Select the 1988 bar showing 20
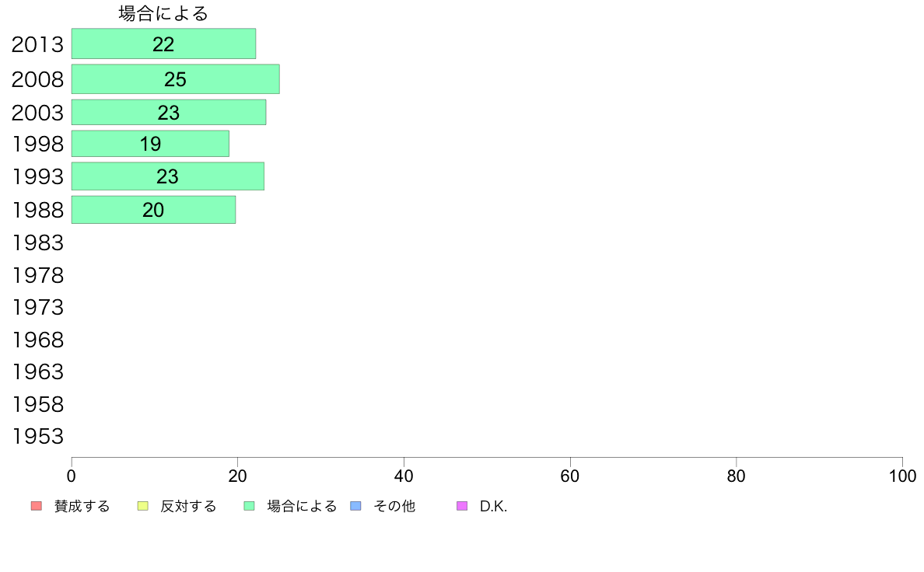Image resolution: width=924 pixels, height=572 pixels. 154,210
